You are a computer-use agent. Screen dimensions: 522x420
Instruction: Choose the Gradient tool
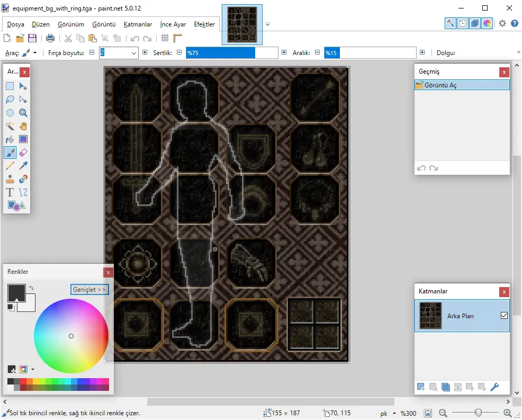(x=23, y=139)
